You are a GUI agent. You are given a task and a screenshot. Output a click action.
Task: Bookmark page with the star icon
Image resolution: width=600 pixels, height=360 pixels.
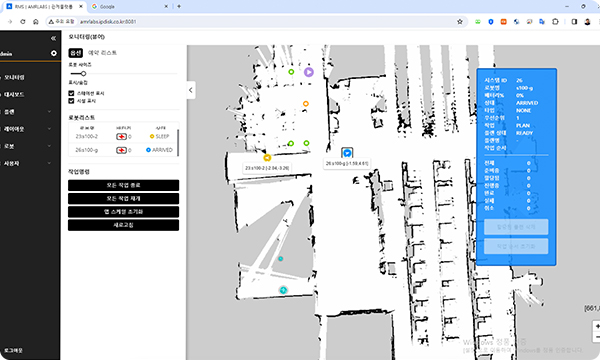click(x=460, y=22)
